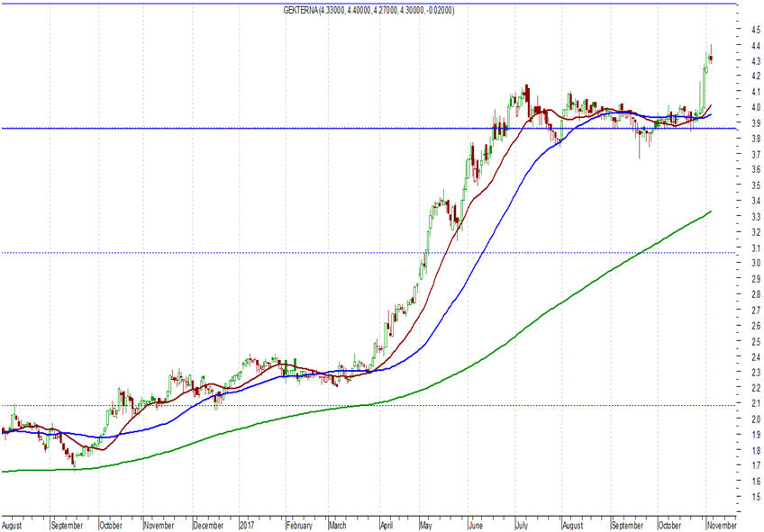Select the 4.0 price axis label
The image size is (764, 532).
click(x=756, y=107)
